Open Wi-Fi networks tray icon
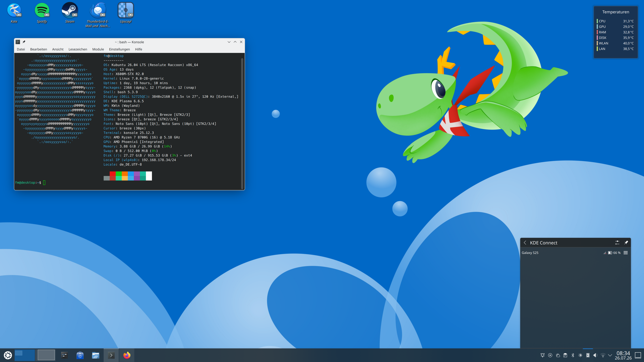 point(603,355)
